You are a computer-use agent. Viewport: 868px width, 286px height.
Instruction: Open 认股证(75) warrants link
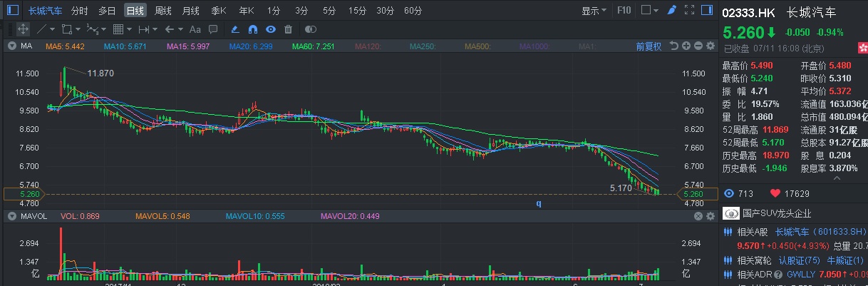800,260
